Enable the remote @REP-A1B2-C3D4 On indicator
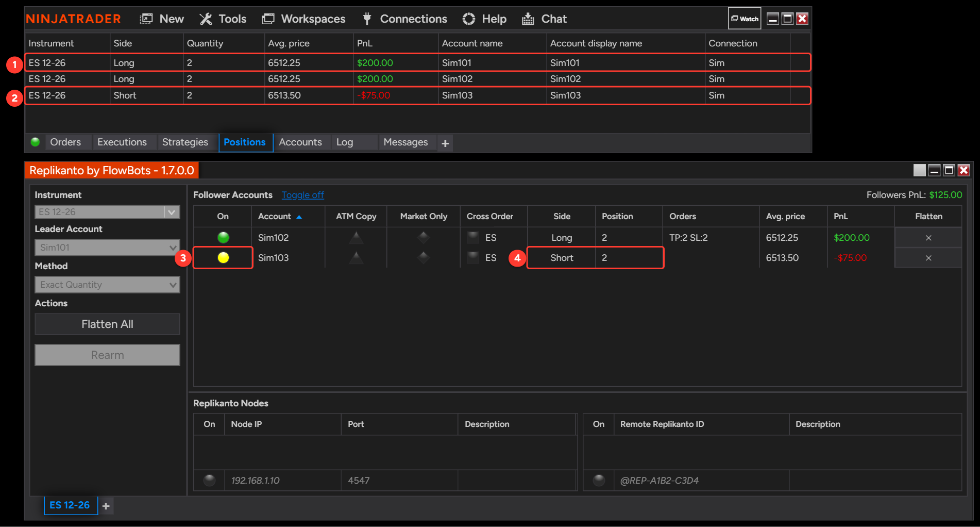 pos(599,480)
